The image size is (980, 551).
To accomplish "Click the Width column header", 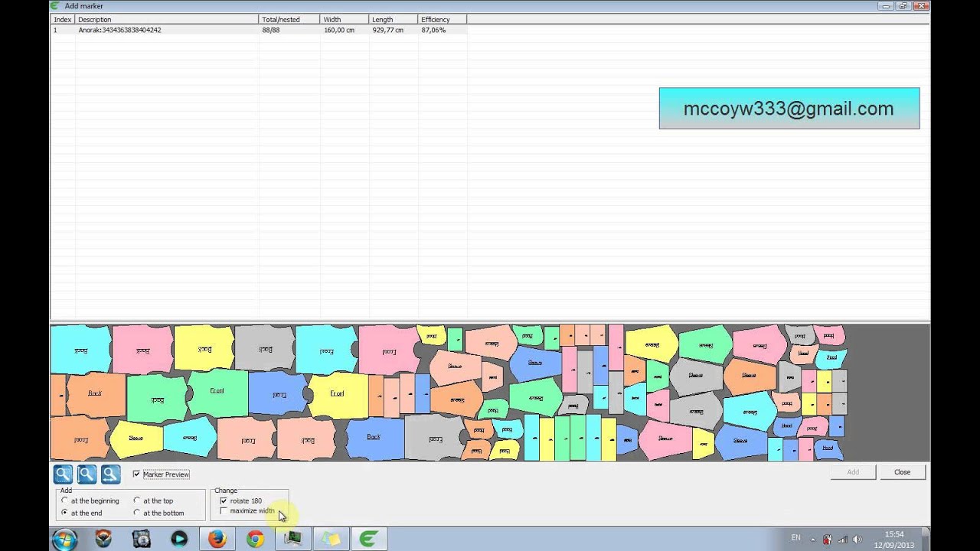I will pyautogui.click(x=345, y=19).
